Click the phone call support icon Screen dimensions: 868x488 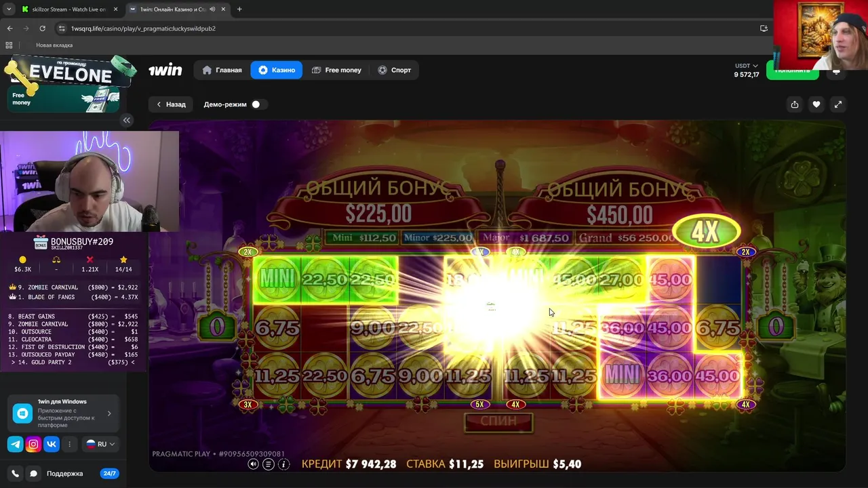(15, 474)
